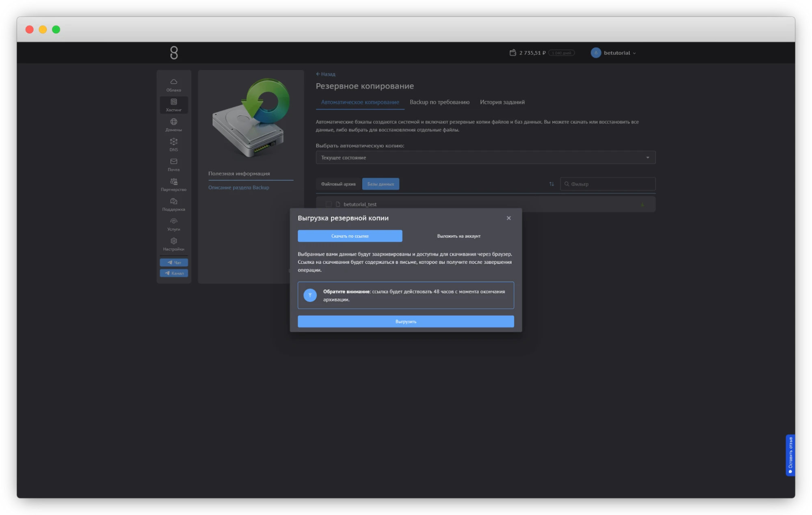
Task: Open the Описание раздела Backup link
Action: click(x=238, y=187)
